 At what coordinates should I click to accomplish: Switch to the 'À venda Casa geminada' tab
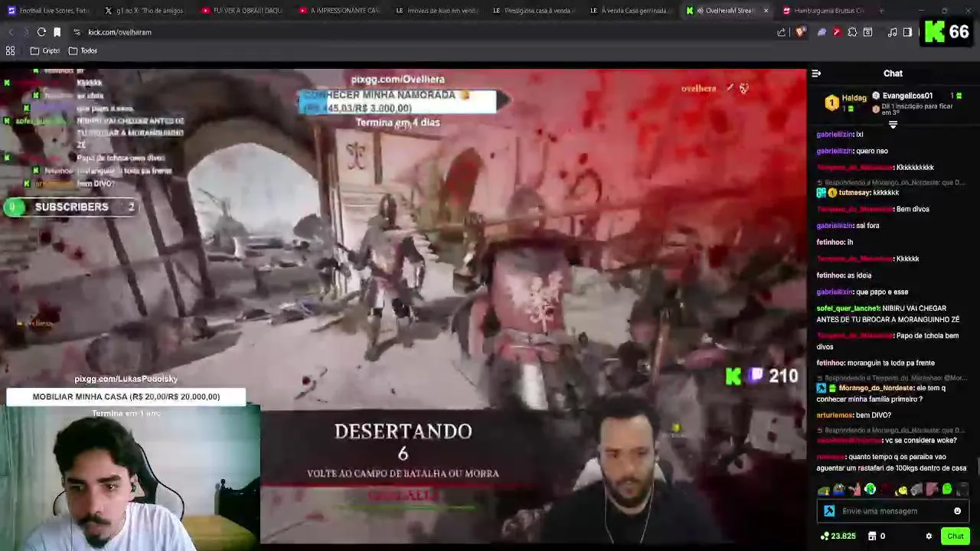[x=632, y=11]
